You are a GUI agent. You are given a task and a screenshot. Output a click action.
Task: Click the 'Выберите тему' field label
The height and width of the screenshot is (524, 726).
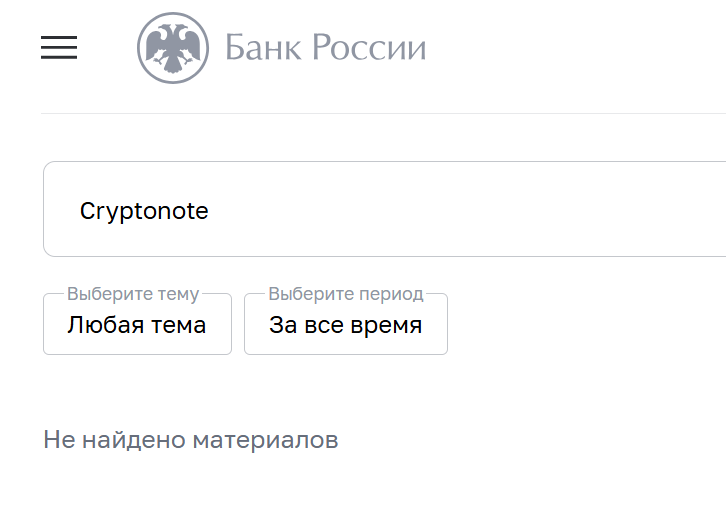133,294
